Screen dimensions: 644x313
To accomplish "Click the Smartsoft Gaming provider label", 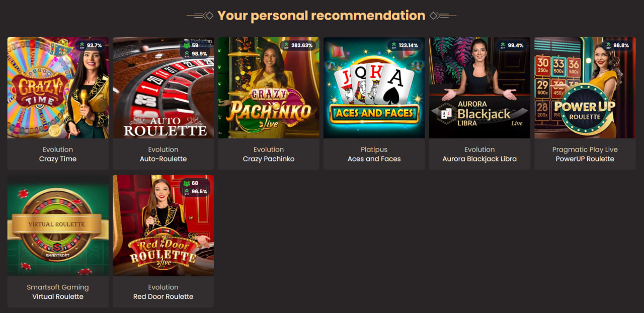I will point(58,287).
